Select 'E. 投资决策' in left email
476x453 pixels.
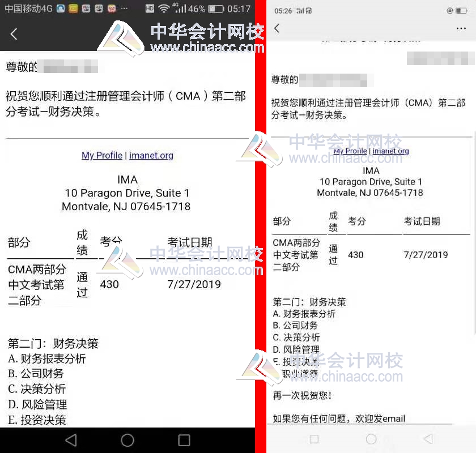(37, 420)
